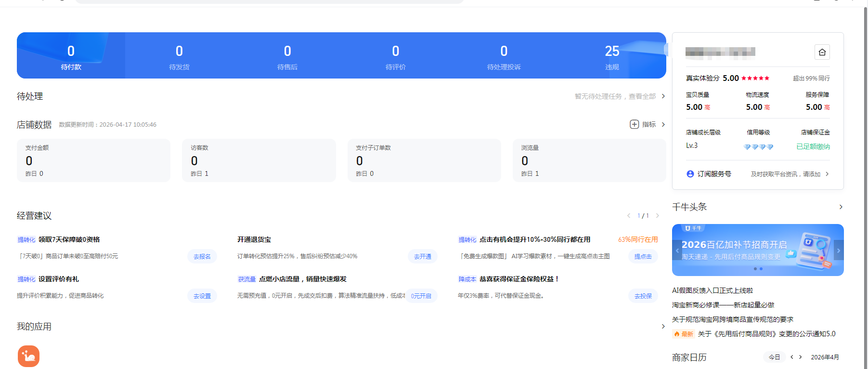
Task: Open the 待付款 tab
Action: (x=71, y=55)
